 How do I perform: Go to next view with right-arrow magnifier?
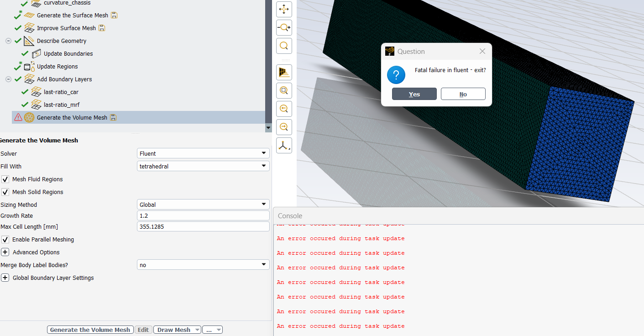pyautogui.click(x=284, y=127)
